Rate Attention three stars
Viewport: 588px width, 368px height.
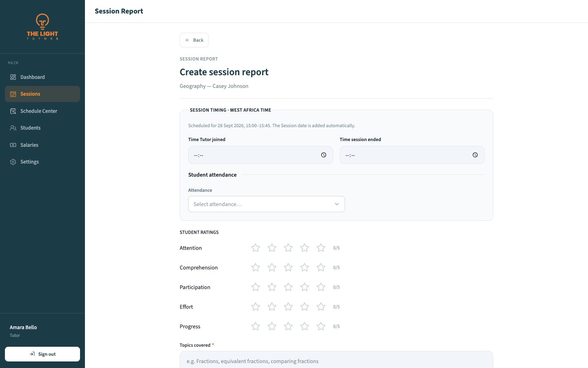(288, 248)
